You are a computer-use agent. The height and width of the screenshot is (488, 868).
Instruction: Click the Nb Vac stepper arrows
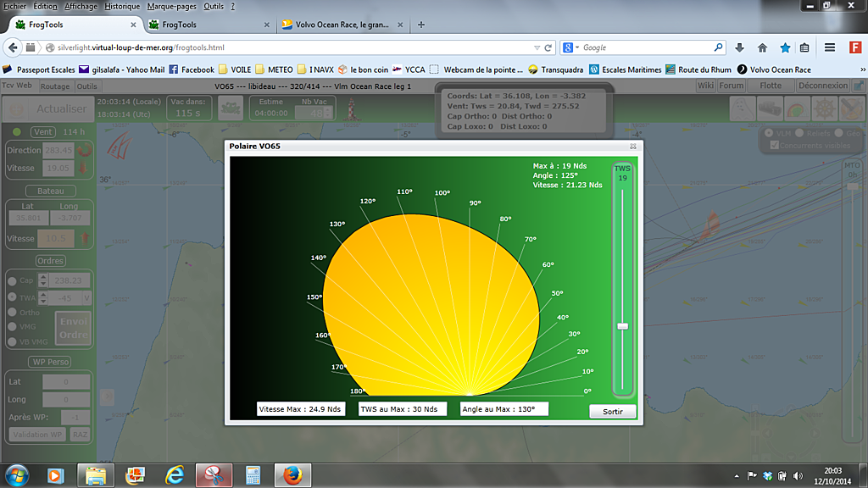pyautogui.click(x=327, y=113)
